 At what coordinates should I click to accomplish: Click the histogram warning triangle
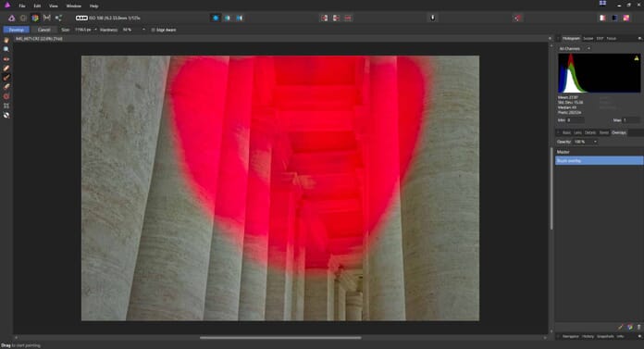[x=637, y=58]
